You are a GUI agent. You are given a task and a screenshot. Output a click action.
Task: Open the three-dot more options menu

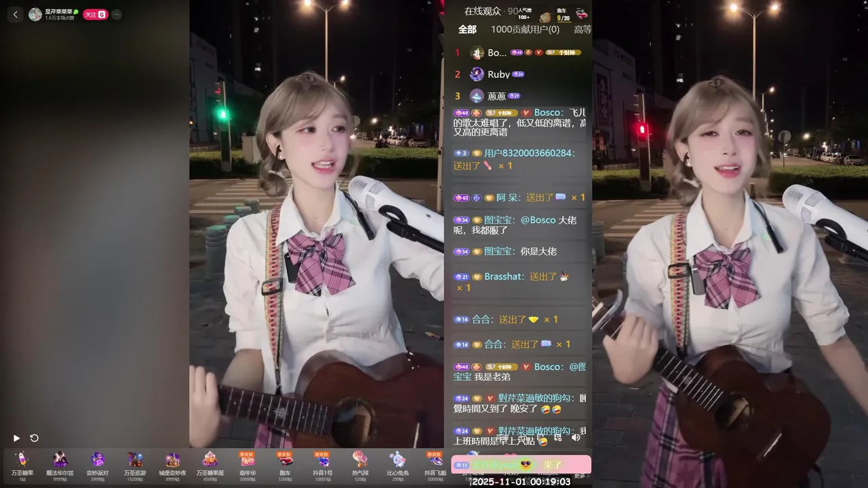[x=117, y=14]
